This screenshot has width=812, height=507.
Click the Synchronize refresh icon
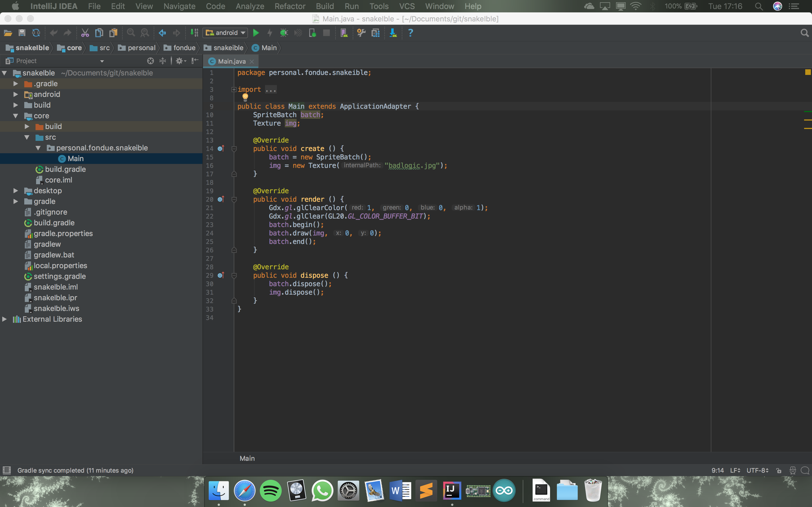36,32
